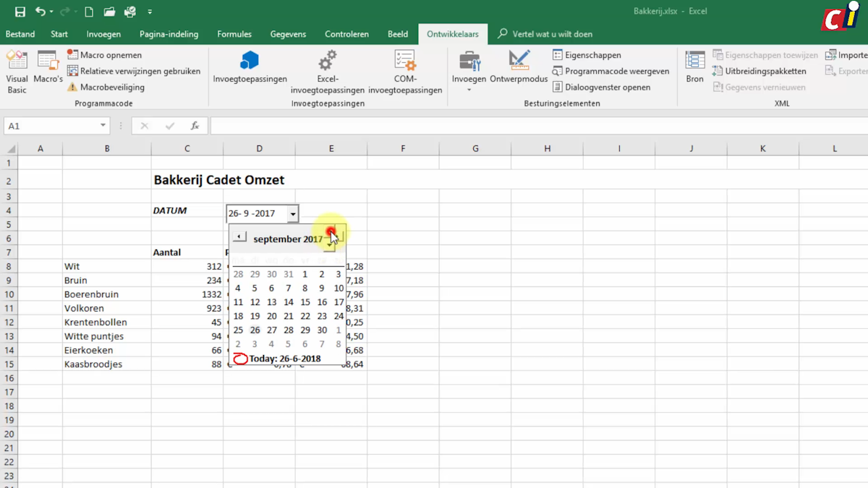
Task: Open the Bestand menu
Action: click(20, 34)
